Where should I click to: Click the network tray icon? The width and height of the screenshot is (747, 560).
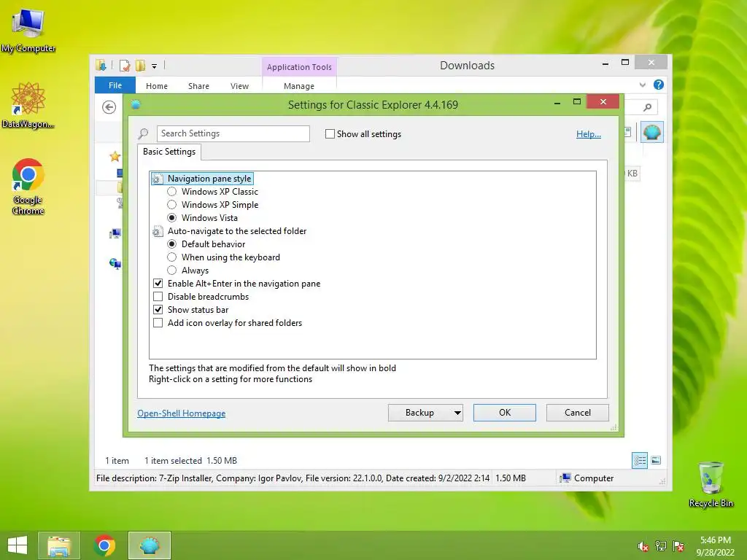click(661, 546)
